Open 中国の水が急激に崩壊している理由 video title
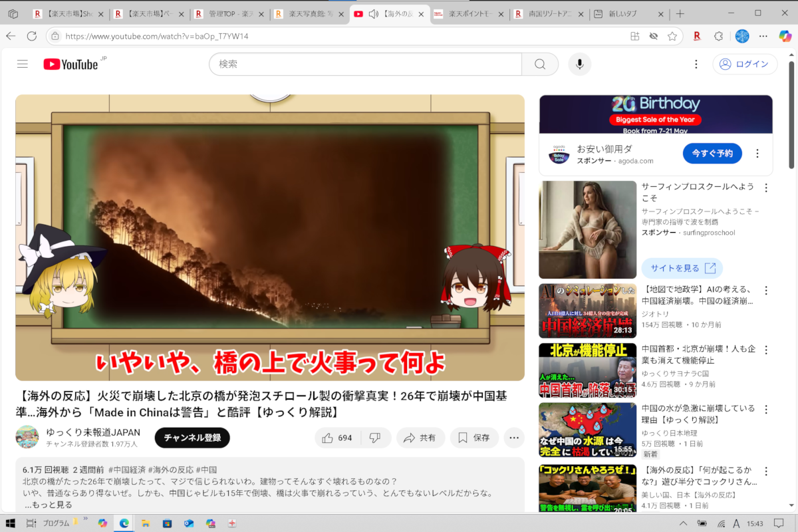The height and width of the screenshot is (532, 798). (x=698, y=414)
